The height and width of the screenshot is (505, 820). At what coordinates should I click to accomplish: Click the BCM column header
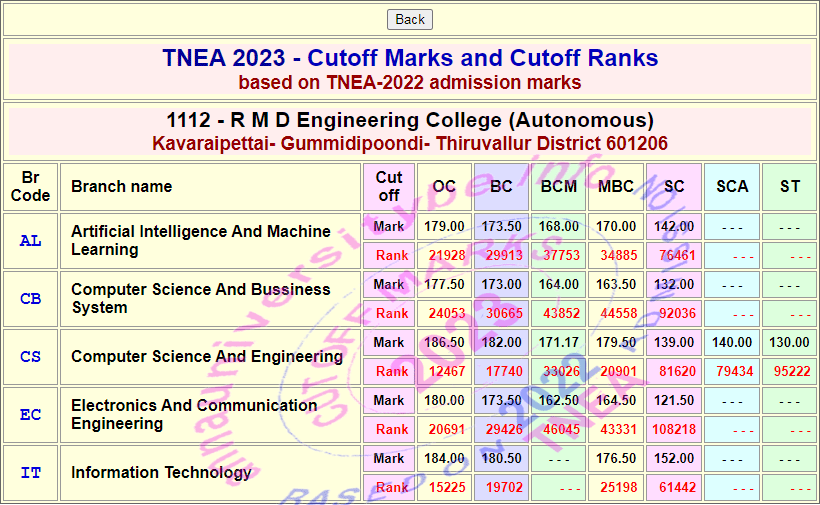pos(559,187)
